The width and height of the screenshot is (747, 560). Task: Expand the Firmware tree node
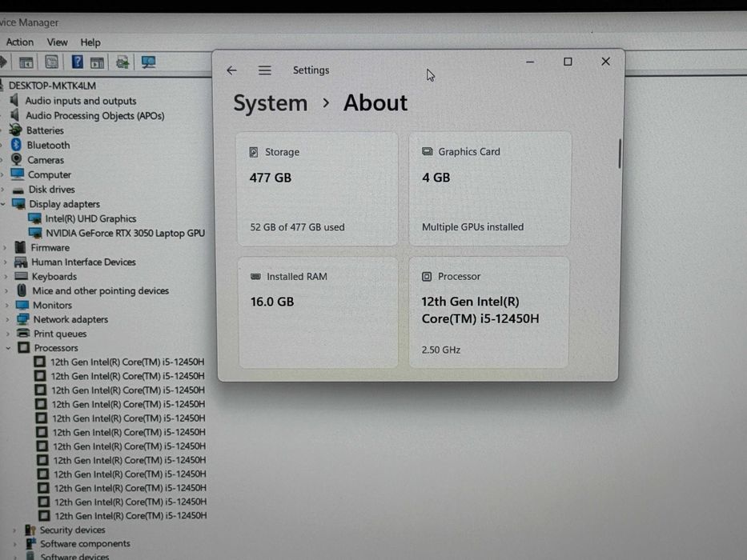[5, 248]
